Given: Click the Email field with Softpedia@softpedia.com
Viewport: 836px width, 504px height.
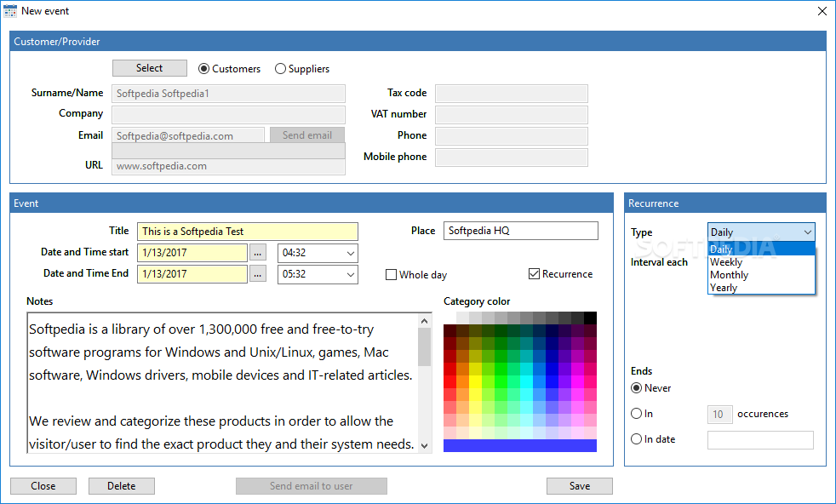Looking at the screenshot, I should pos(188,135).
